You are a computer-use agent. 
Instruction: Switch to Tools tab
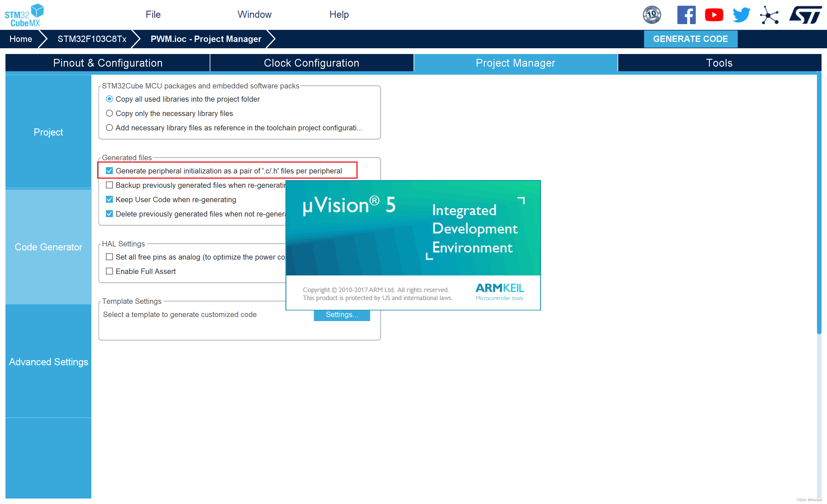719,63
